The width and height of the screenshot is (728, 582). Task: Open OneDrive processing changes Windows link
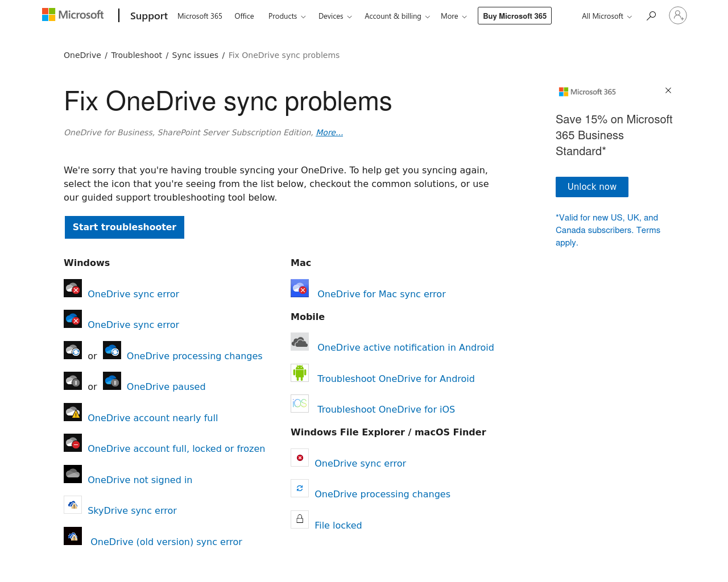(x=195, y=356)
